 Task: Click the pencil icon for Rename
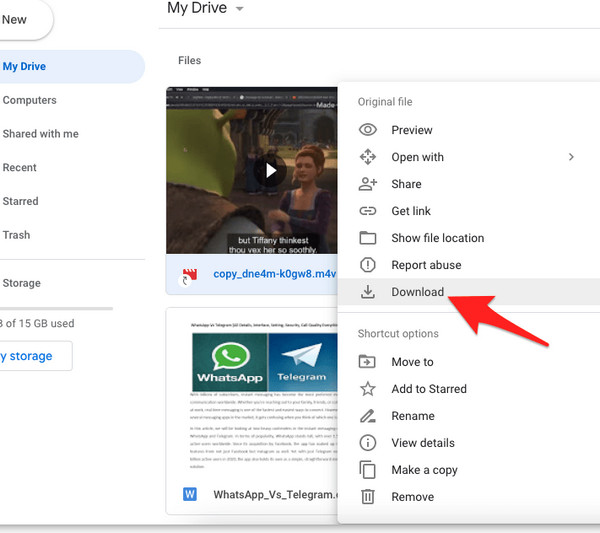[368, 416]
